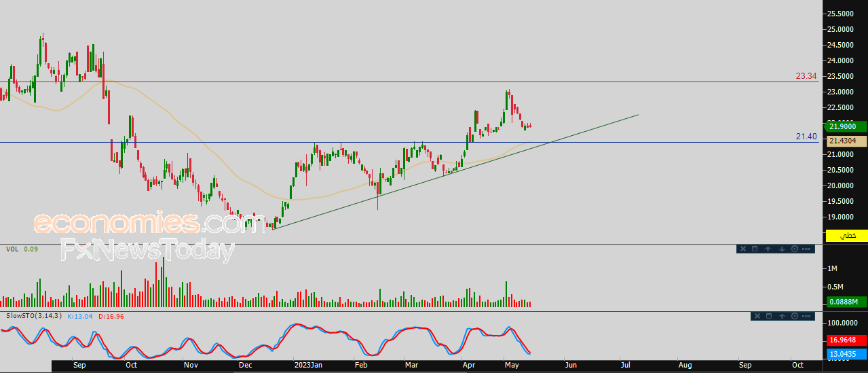Maximize the SlowSTO indicator panel

coord(769,316)
